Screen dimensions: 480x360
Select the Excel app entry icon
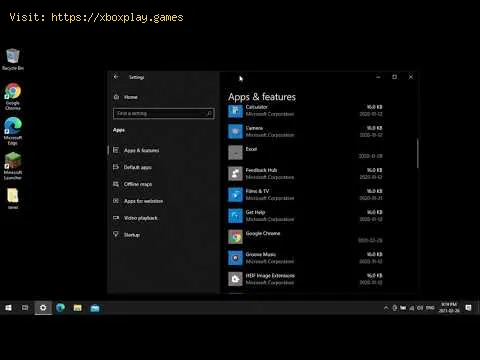(235, 152)
